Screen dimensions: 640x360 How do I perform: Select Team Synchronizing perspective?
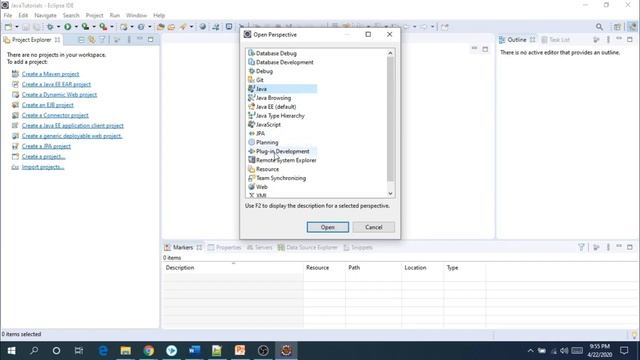(x=277, y=178)
